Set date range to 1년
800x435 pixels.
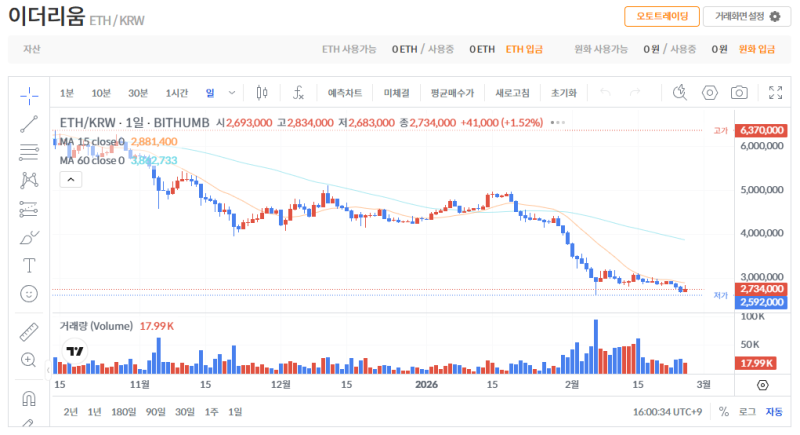tap(94, 412)
